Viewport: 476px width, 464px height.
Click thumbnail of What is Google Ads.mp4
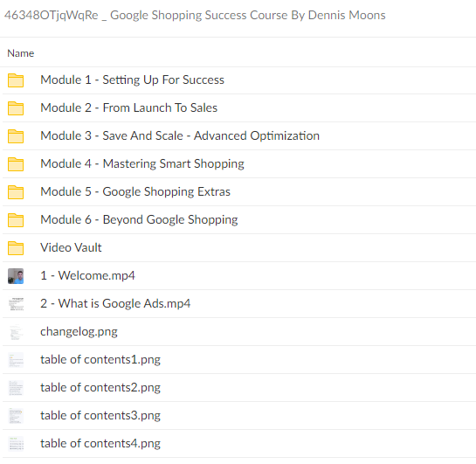pos(16,304)
